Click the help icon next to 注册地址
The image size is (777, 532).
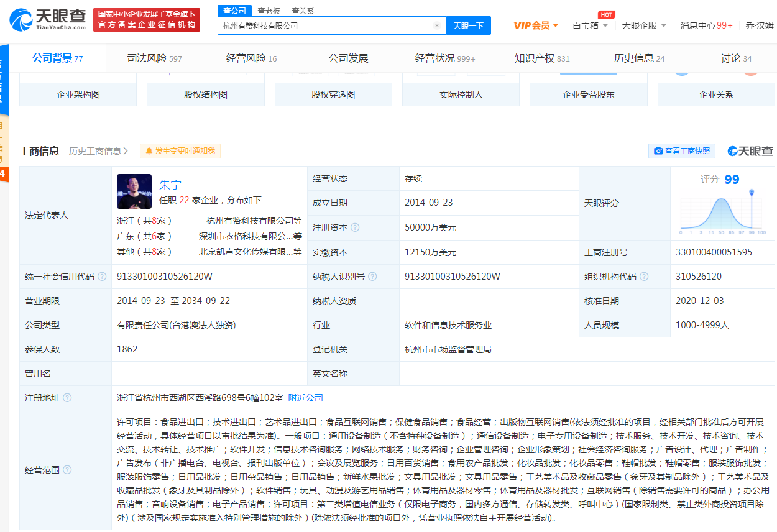pyautogui.click(x=67, y=398)
